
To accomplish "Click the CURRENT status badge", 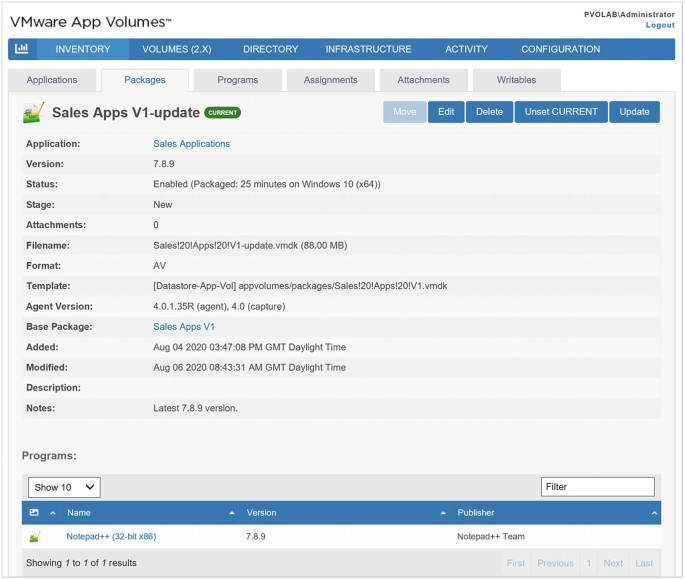I will 222,113.
